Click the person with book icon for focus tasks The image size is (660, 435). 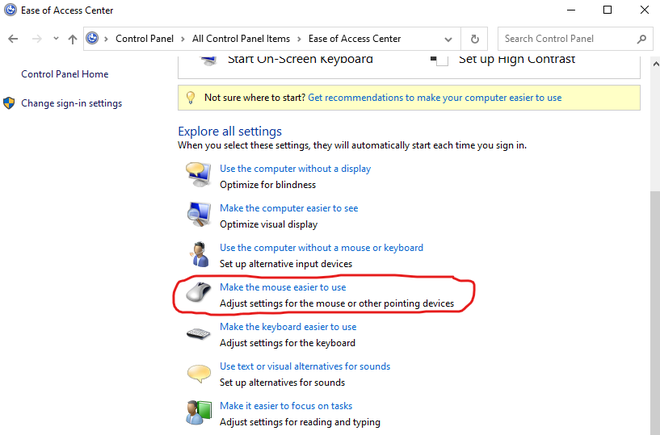coord(199,412)
